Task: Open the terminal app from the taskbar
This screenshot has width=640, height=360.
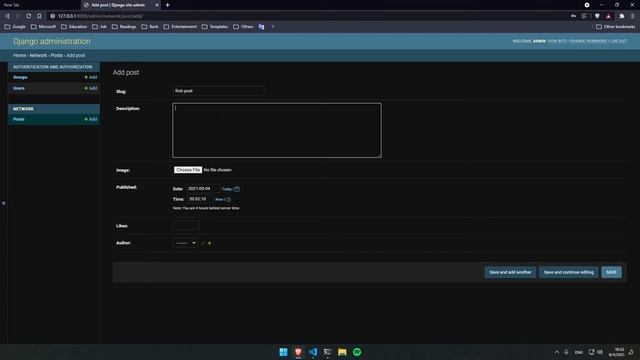Action: 327,352
